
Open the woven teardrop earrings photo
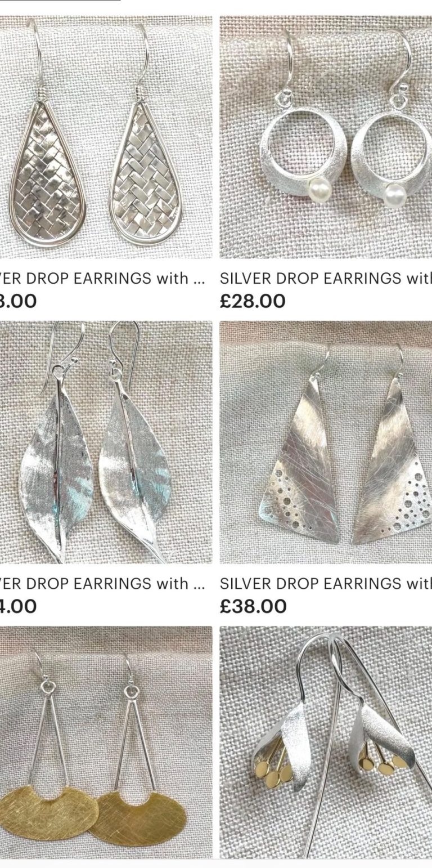[x=106, y=137]
